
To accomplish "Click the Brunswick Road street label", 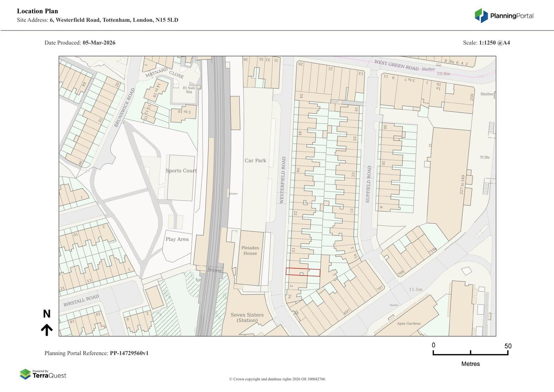I will [124, 107].
